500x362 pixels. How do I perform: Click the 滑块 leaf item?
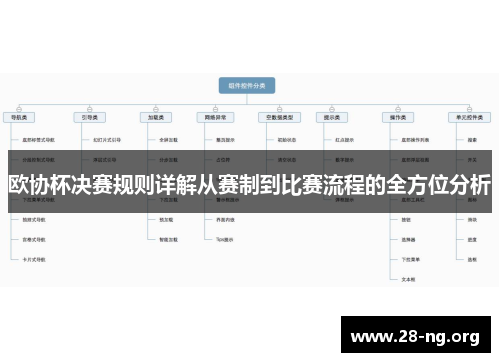[x=472, y=220]
